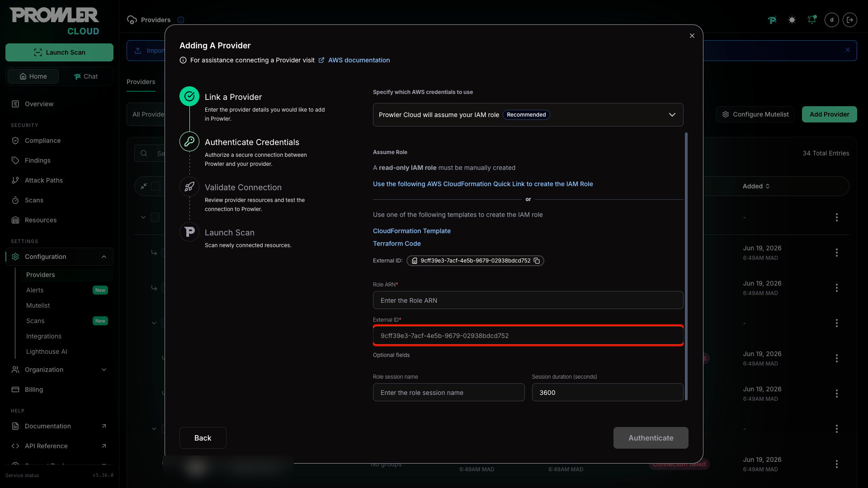868x488 pixels.
Task: Toggle the light/dark theme
Action: 792,20
